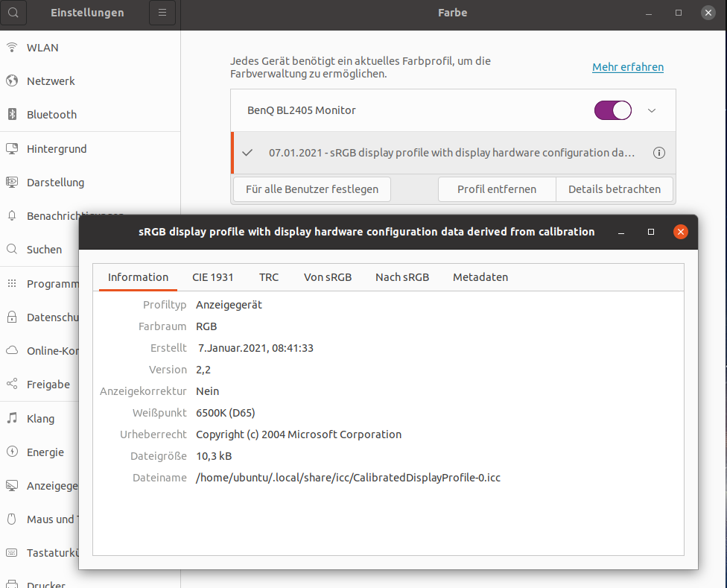Select the 07.01.2021 sRGB display profile row
This screenshot has height=588, width=727.
453,153
